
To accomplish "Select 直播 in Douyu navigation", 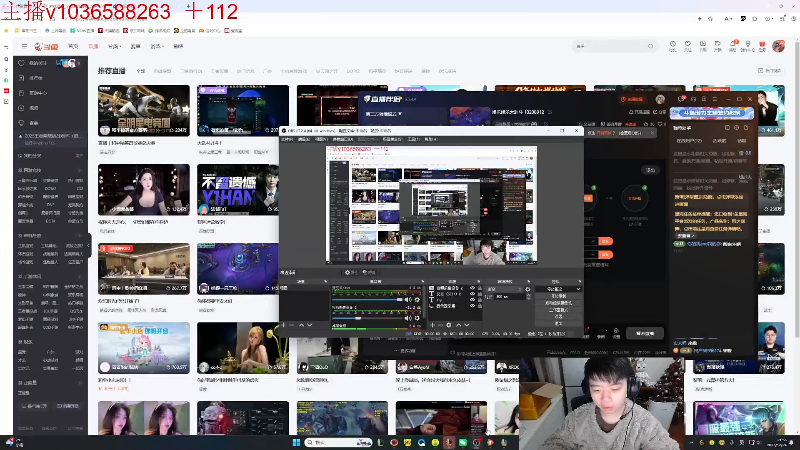I will 93,46.
